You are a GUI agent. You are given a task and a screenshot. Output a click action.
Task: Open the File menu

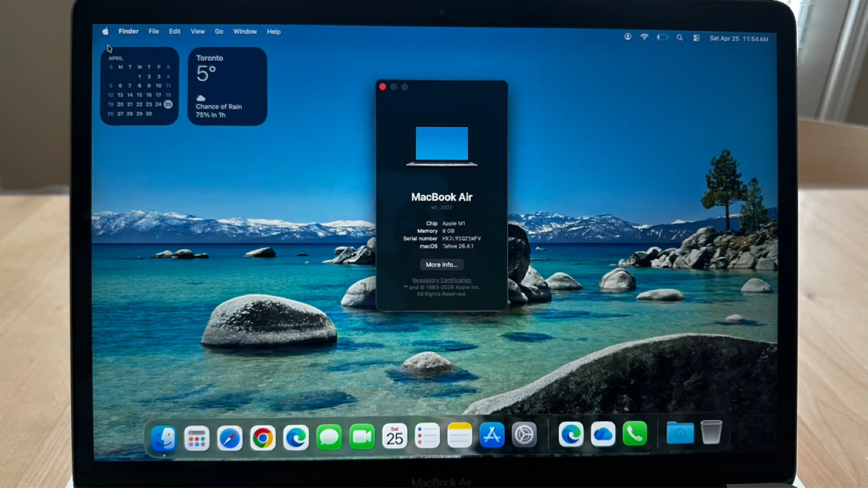154,31
